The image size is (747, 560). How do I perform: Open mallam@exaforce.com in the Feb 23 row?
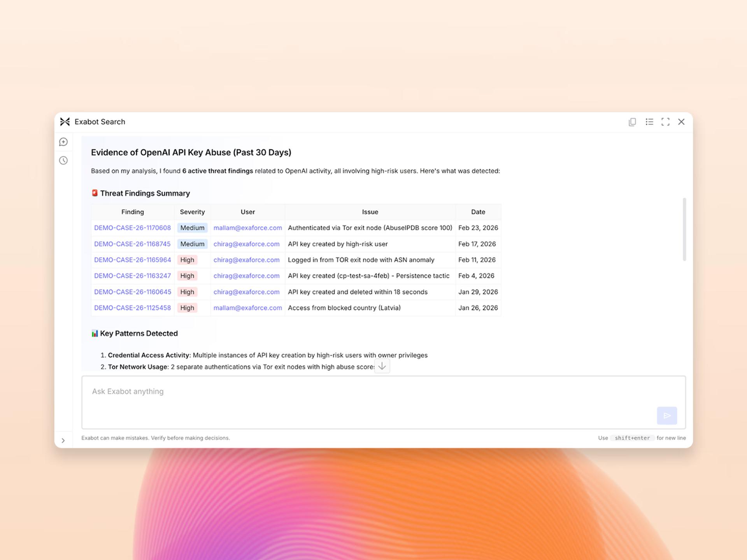point(247,228)
